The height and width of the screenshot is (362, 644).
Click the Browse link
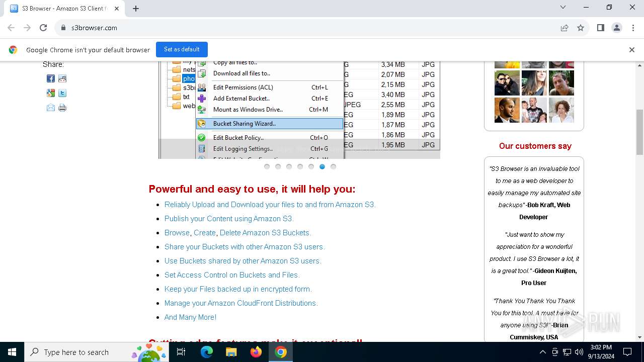tap(177, 233)
